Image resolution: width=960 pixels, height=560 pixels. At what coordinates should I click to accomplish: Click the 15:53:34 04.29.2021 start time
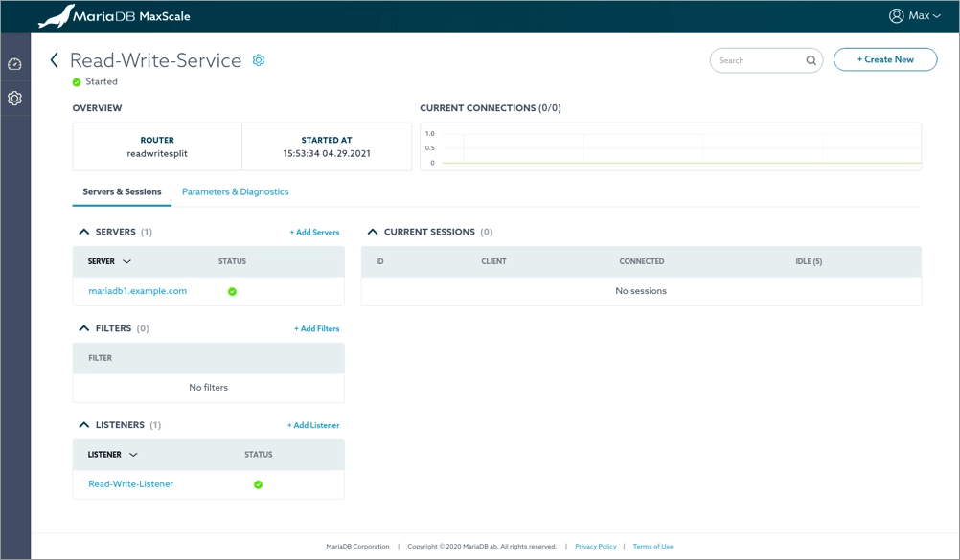(x=327, y=153)
